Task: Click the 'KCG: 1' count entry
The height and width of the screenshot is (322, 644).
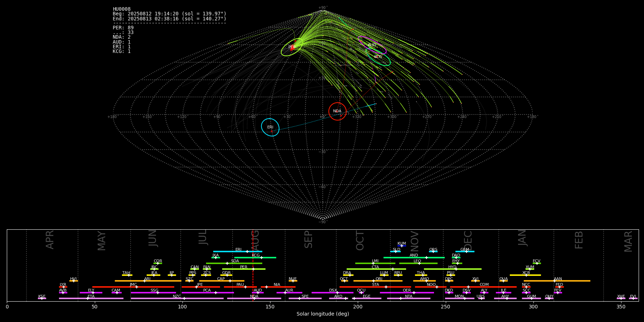Action: [122, 52]
